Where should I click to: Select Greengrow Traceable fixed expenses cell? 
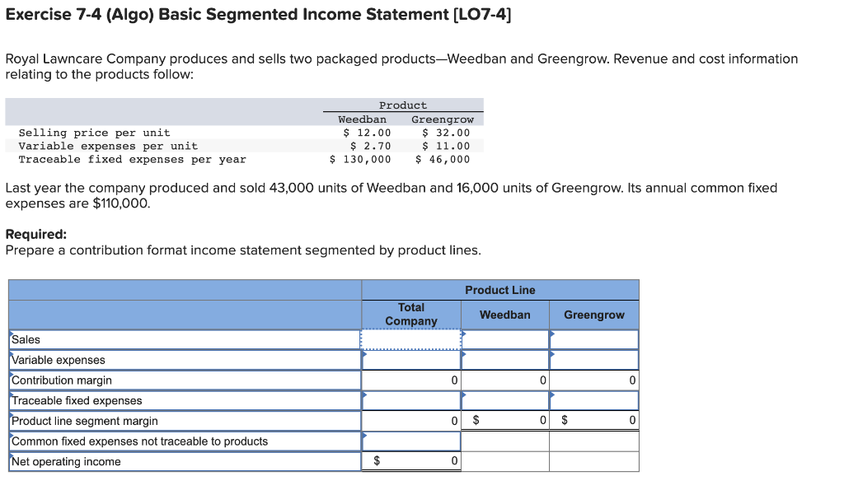pyautogui.click(x=594, y=401)
